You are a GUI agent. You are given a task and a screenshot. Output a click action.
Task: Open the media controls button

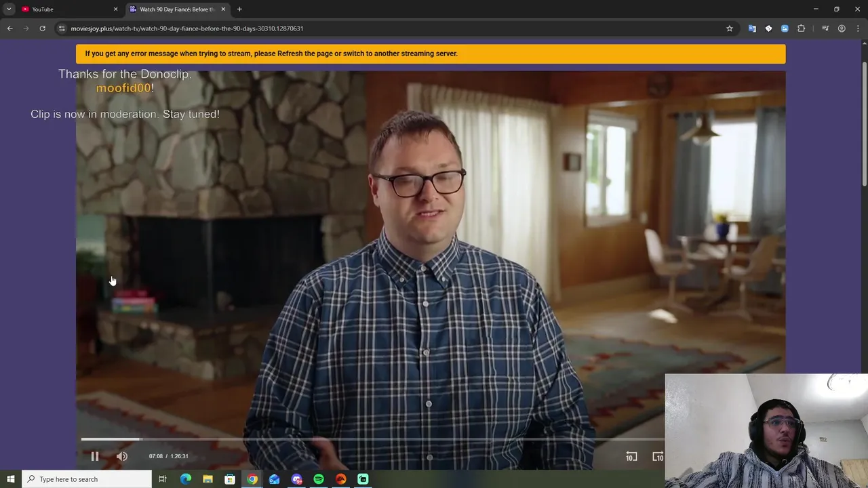(x=825, y=28)
